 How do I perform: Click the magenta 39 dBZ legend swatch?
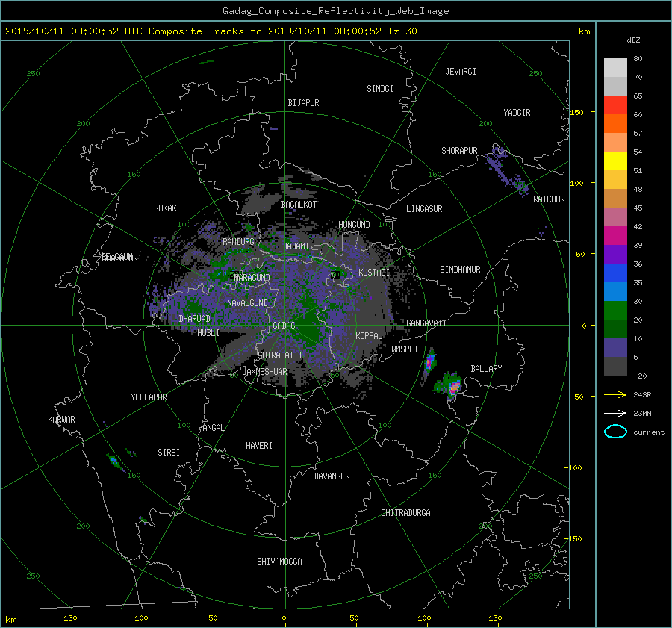tap(615, 236)
